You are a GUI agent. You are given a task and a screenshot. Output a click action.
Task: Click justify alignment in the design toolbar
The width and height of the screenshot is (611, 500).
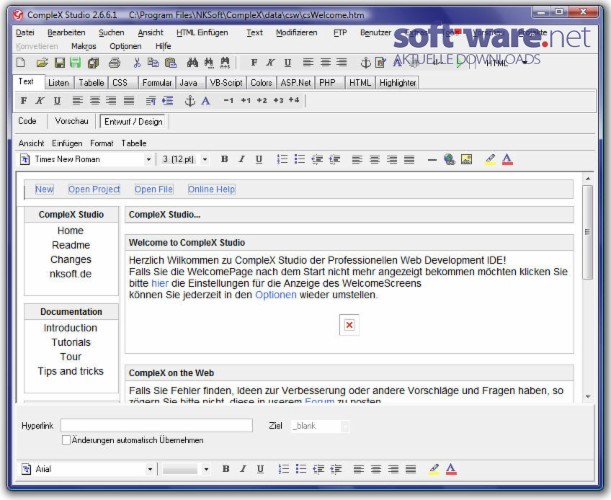click(409, 159)
